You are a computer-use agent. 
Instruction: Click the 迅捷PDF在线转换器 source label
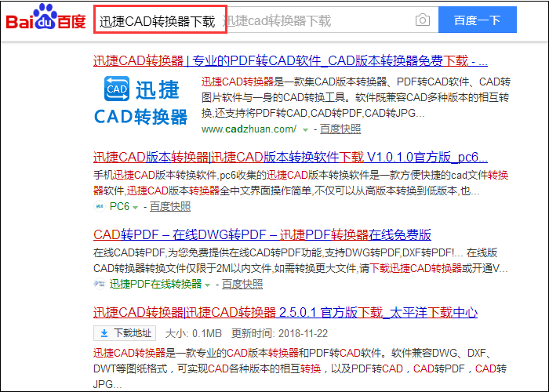(156, 284)
